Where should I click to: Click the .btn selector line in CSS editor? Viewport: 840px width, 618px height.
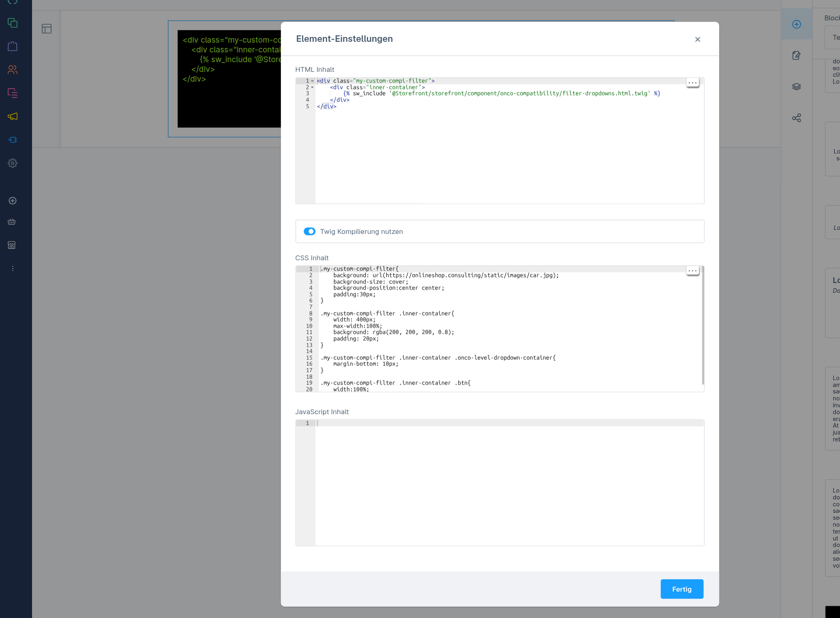pyautogui.click(x=396, y=383)
